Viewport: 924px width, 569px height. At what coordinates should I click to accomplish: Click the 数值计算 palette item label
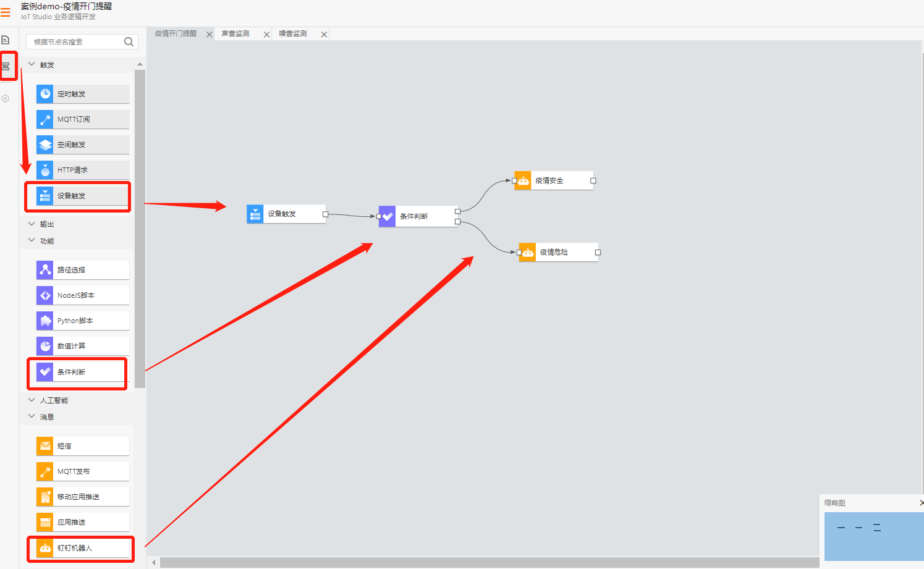71,347
